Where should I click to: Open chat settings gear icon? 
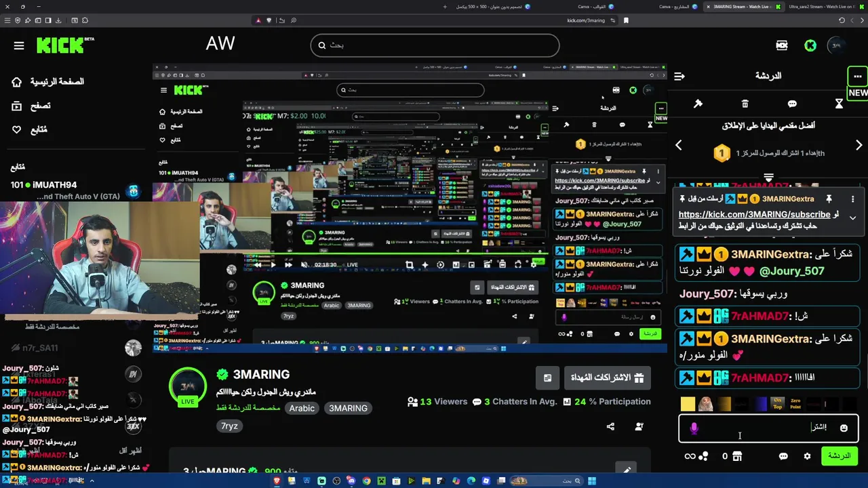pyautogui.click(x=807, y=456)
